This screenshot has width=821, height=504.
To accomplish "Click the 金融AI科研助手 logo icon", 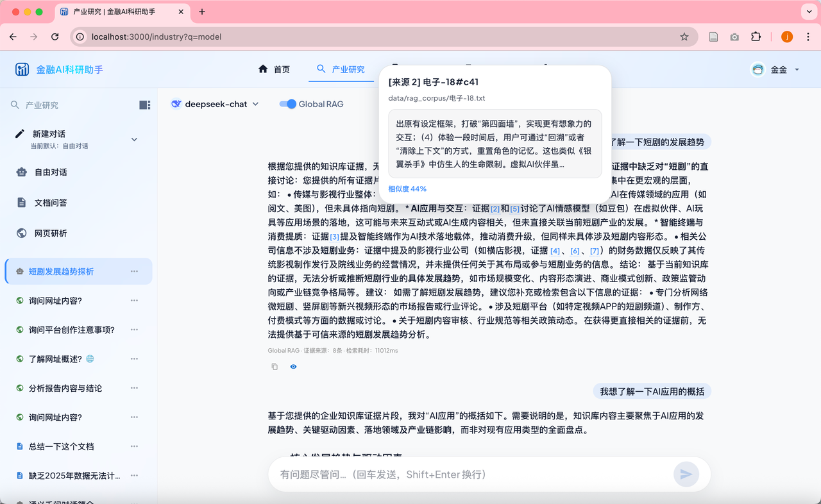I will [x=22, y=69].
